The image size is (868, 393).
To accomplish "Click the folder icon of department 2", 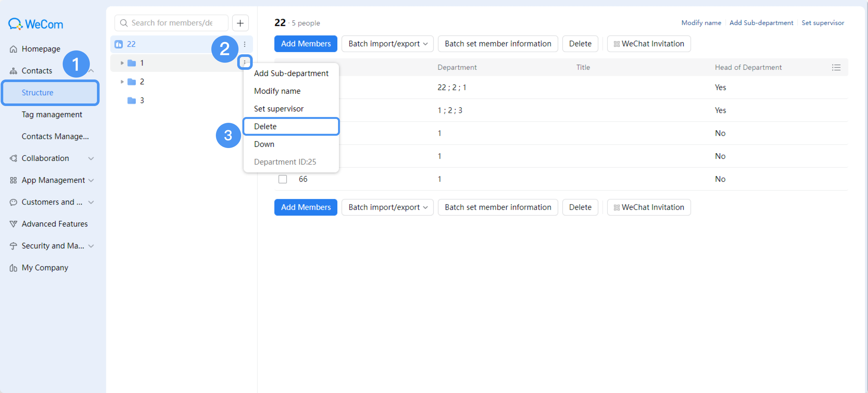I will [132, 81].
